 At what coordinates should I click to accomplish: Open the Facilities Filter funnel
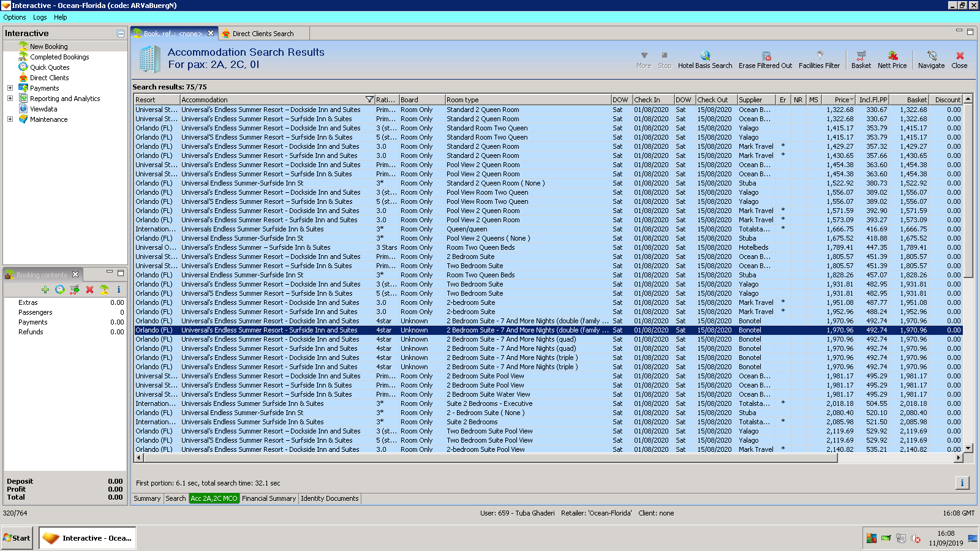point(819,56)
